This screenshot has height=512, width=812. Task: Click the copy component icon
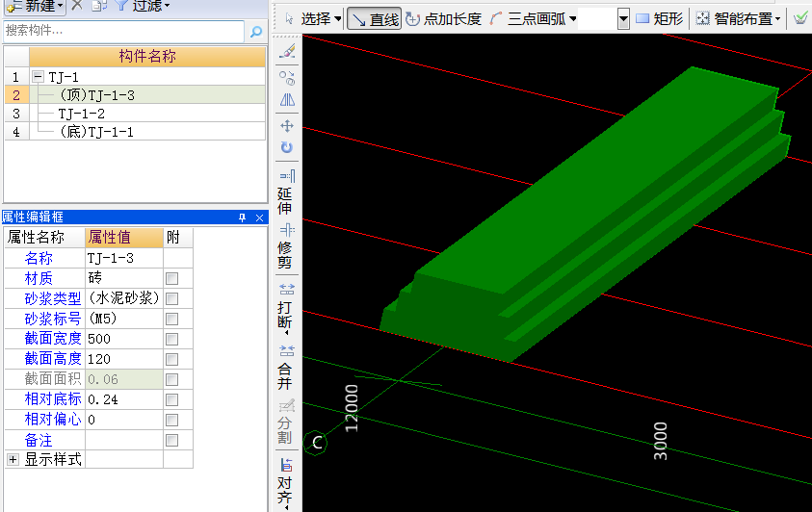[99, 5]
